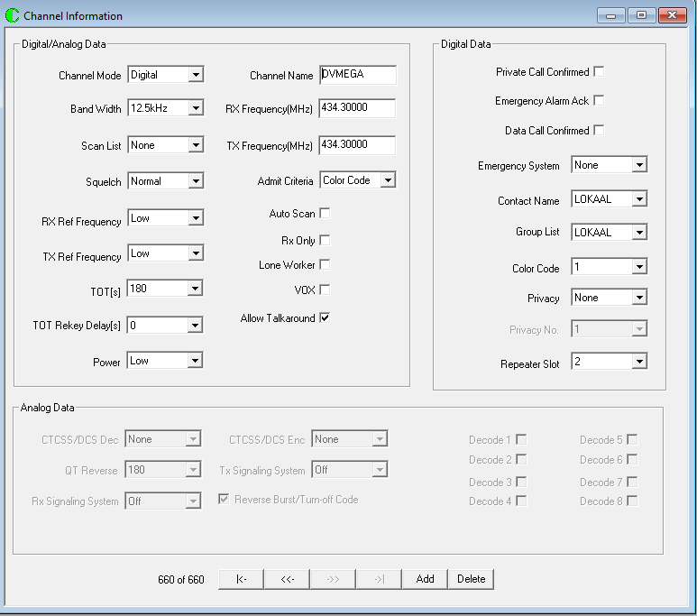
Task: Go to previous channel record
Action: tap(287, 579)
